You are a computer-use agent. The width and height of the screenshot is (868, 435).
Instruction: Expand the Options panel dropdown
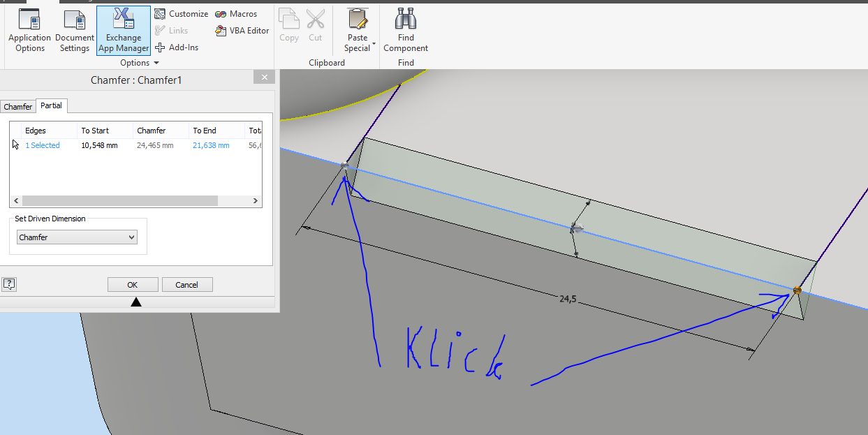click(156, 62)
